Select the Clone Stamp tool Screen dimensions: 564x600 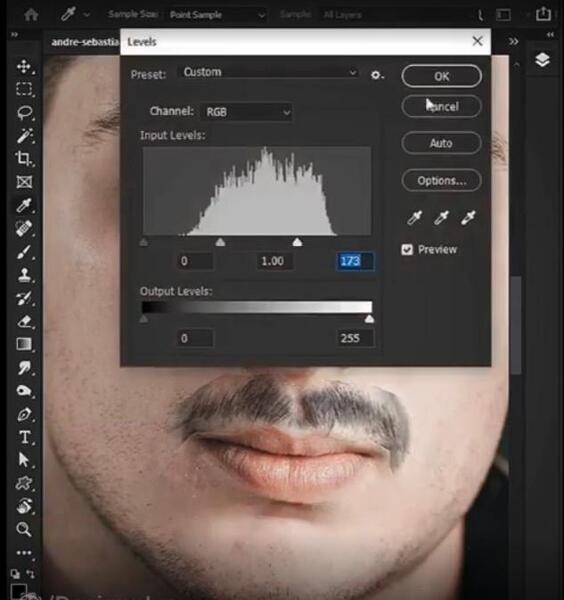coord(24,275)
